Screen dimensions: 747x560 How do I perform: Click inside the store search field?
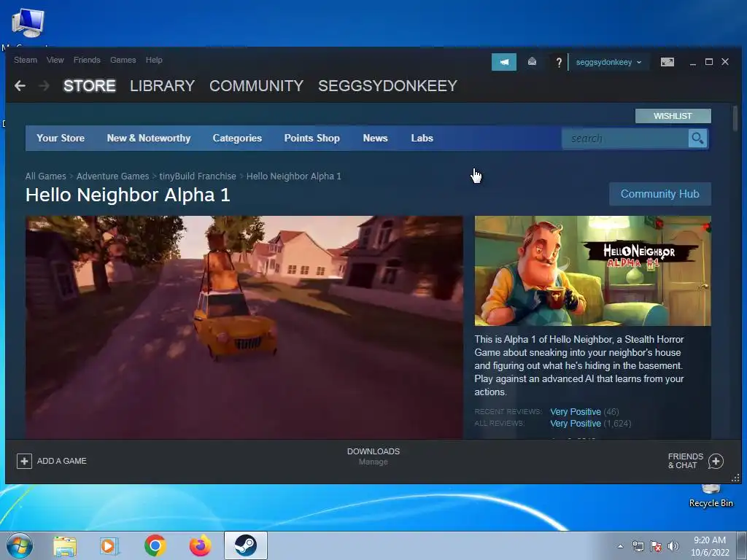625,139
